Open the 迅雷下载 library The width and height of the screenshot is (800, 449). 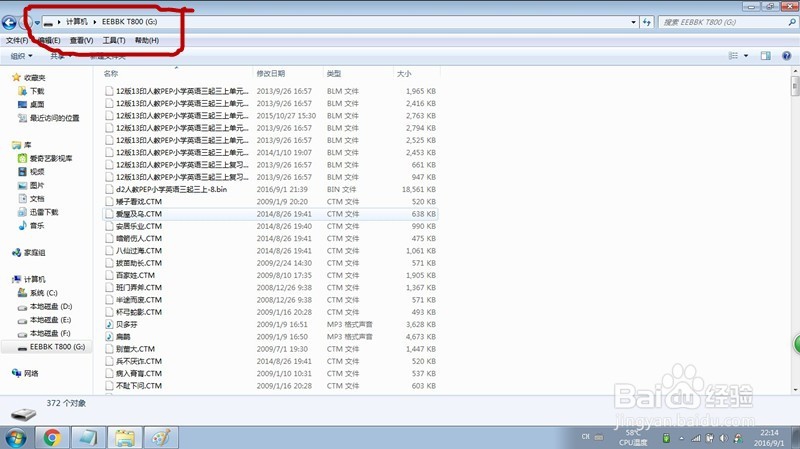[38, 212]
